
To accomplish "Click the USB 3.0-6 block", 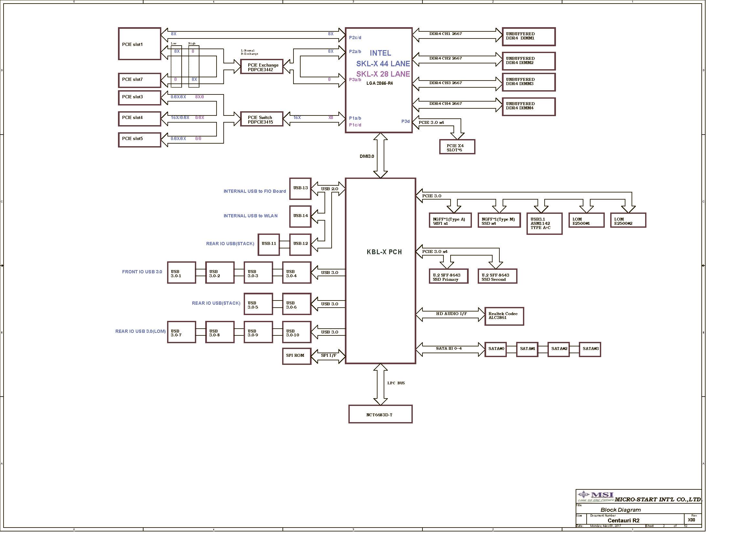I will [x=297, y=304].
